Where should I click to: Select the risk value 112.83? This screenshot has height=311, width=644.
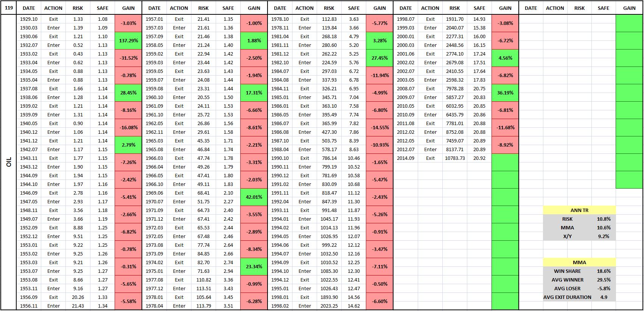tap(329, 19)
